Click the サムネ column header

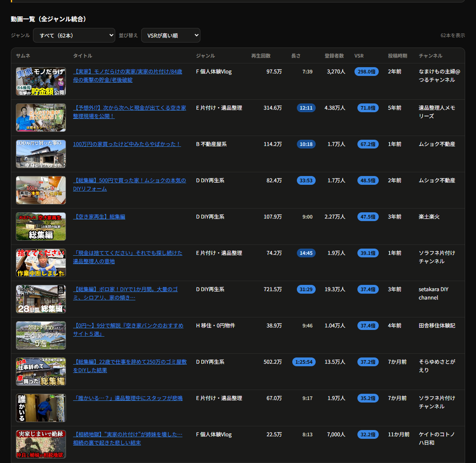tap(23, 56)
